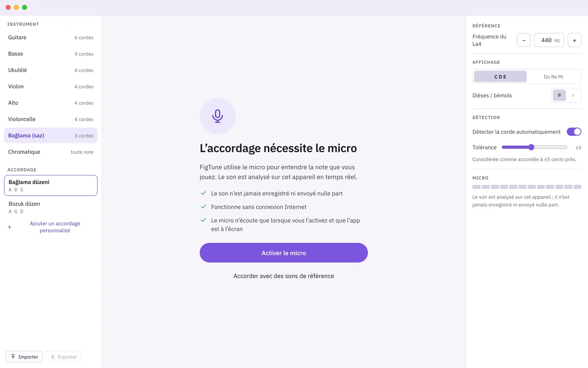Click the download icon on Exporter
The height and width of the screenshot is (368, 588).
[x=53, y=357]
